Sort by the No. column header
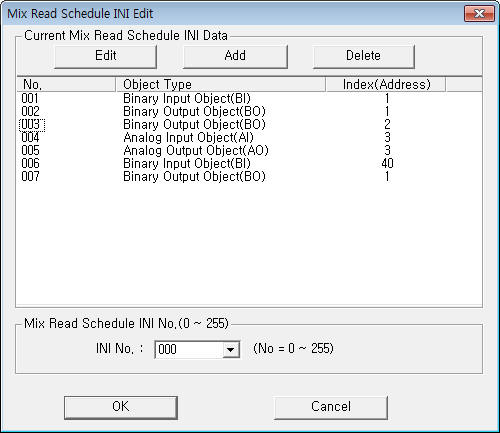The height and width of the screenshot is (433, 500). (x=66, y=84)
